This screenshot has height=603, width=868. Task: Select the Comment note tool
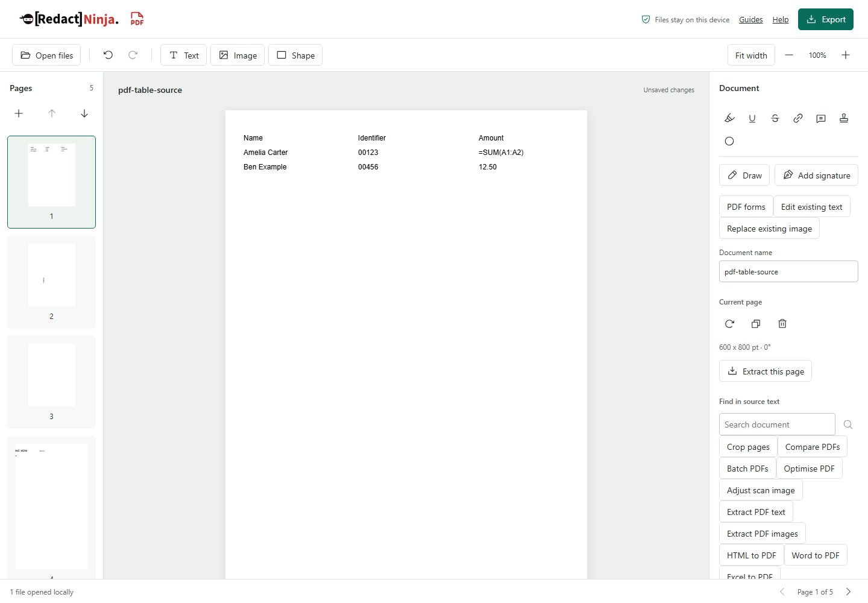(821, 118)
